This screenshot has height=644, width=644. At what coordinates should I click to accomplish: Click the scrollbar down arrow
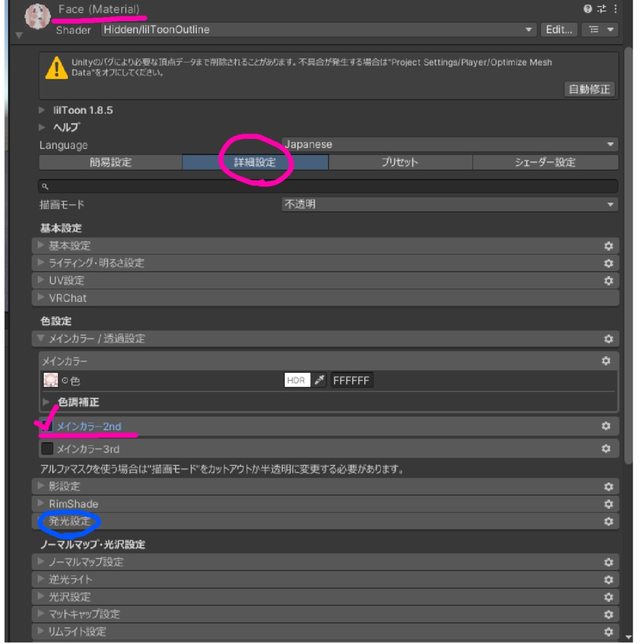[628, 637]
